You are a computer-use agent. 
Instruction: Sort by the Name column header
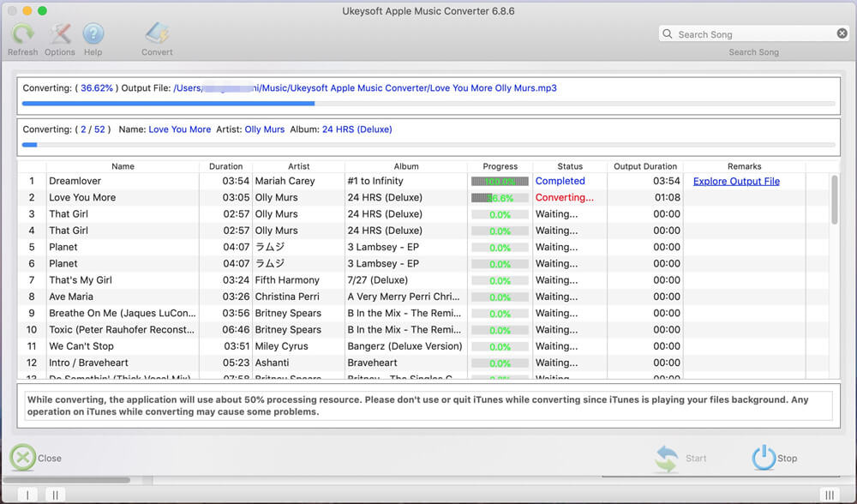(x=123, y=166)
